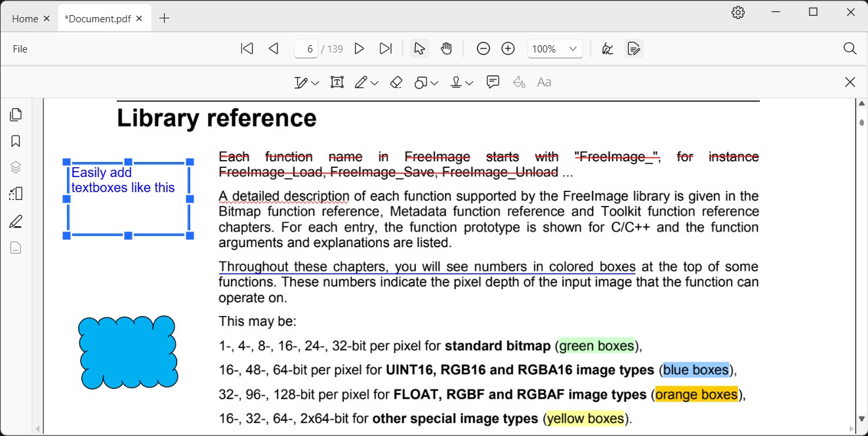This screenshot has width=868, height=436.
Task: Select the blue cloud shape annotation
Action: point(128,351)
